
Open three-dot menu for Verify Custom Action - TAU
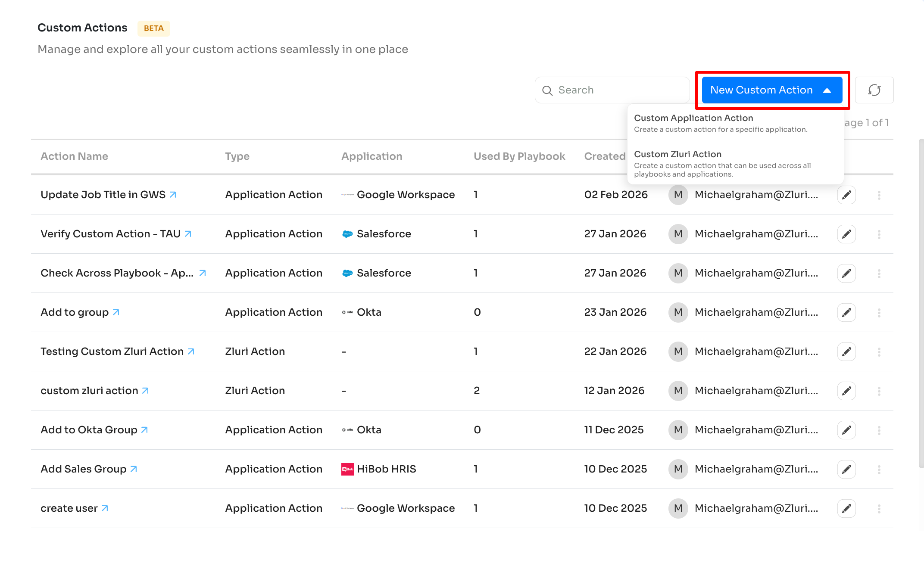(879, 234)
